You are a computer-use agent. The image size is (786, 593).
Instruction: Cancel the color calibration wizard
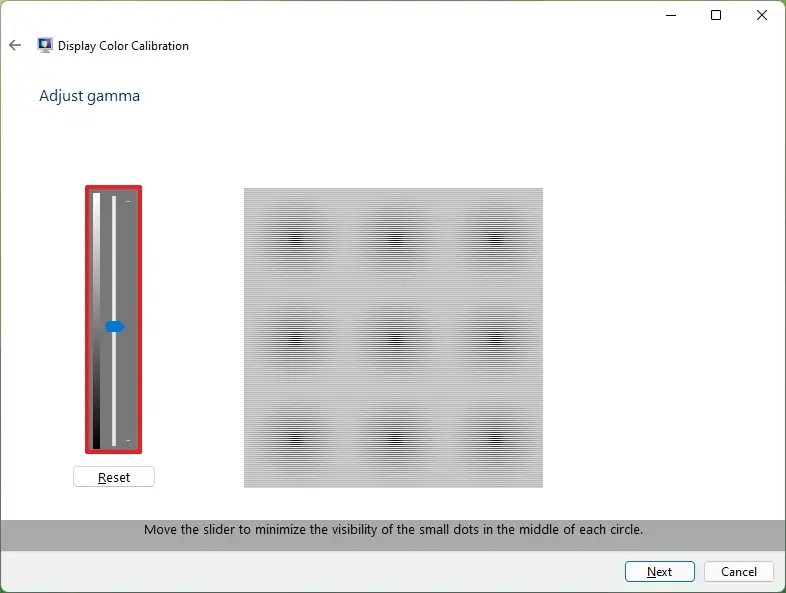[x=739, y=571]
